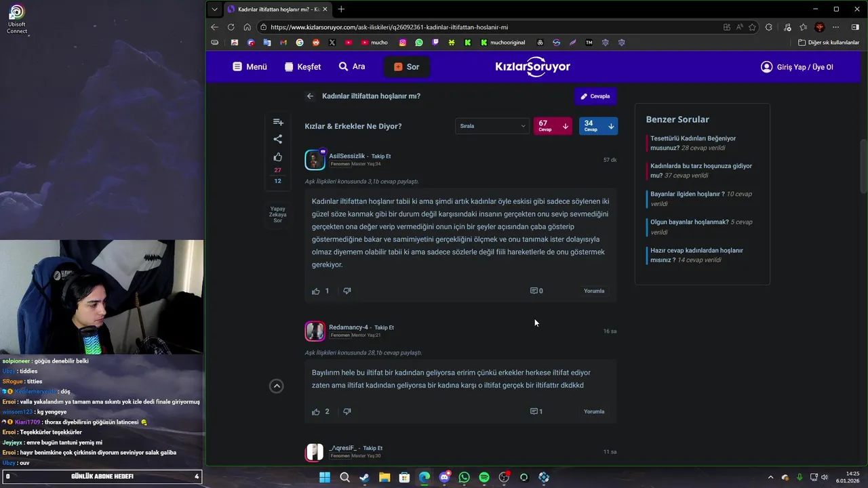
Task: Open the Menü navigation item
Action: 250,67
